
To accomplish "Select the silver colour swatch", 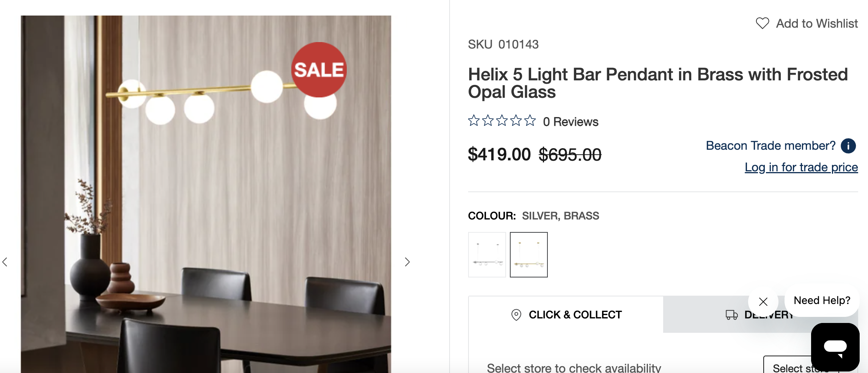I will click(487, 255).
